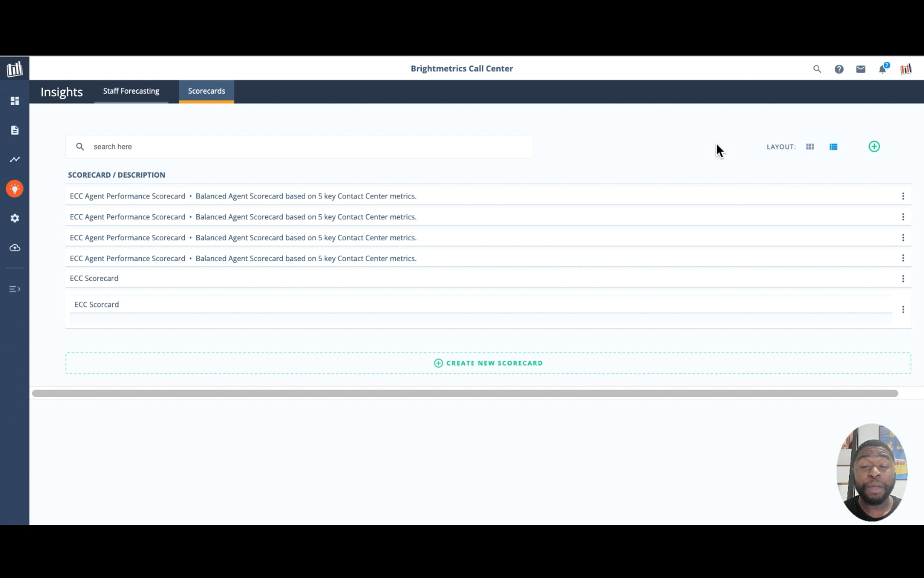Switch layout to list view
The width and height of the screenshot is (924, 578).
point(833,147)
